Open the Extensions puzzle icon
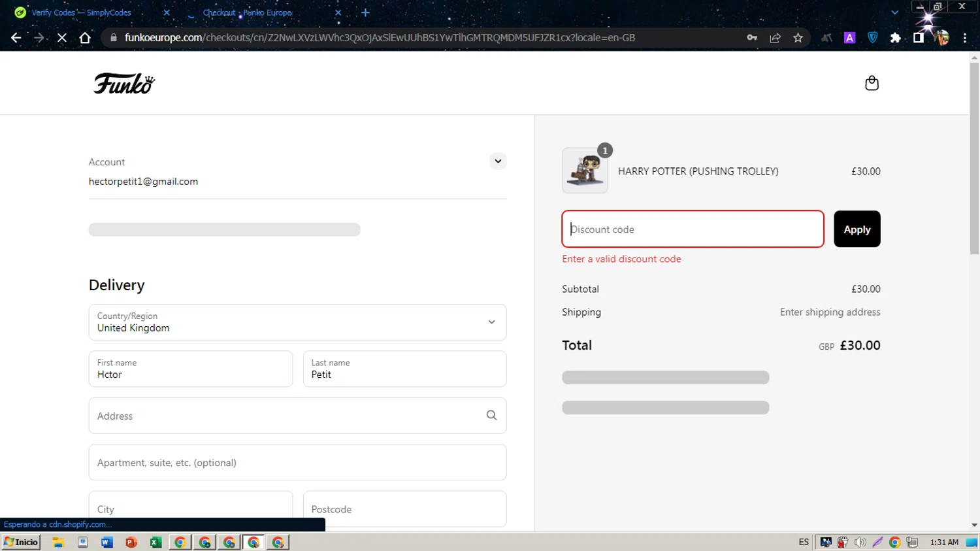 pos(895,38)
